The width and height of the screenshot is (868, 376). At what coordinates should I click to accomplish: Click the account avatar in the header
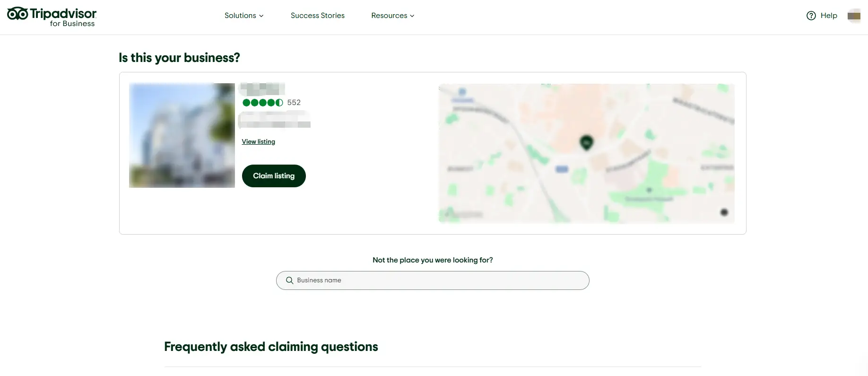[854, 16]
